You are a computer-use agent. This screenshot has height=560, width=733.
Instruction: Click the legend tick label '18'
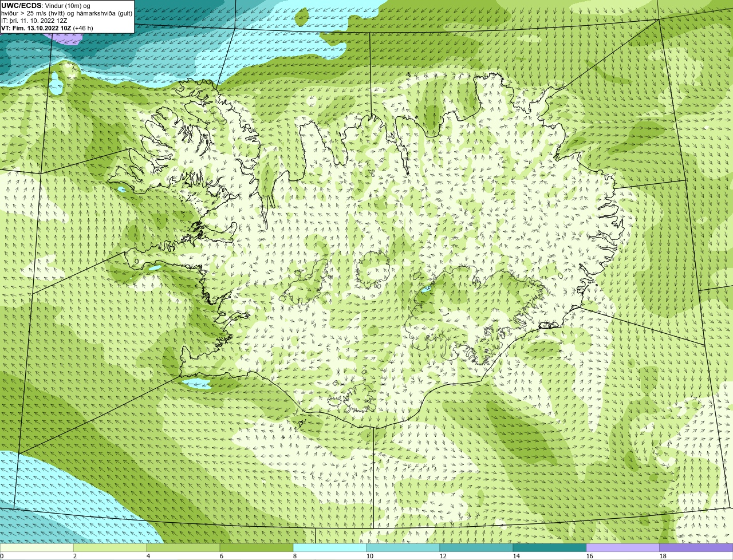tap(663, 556)
